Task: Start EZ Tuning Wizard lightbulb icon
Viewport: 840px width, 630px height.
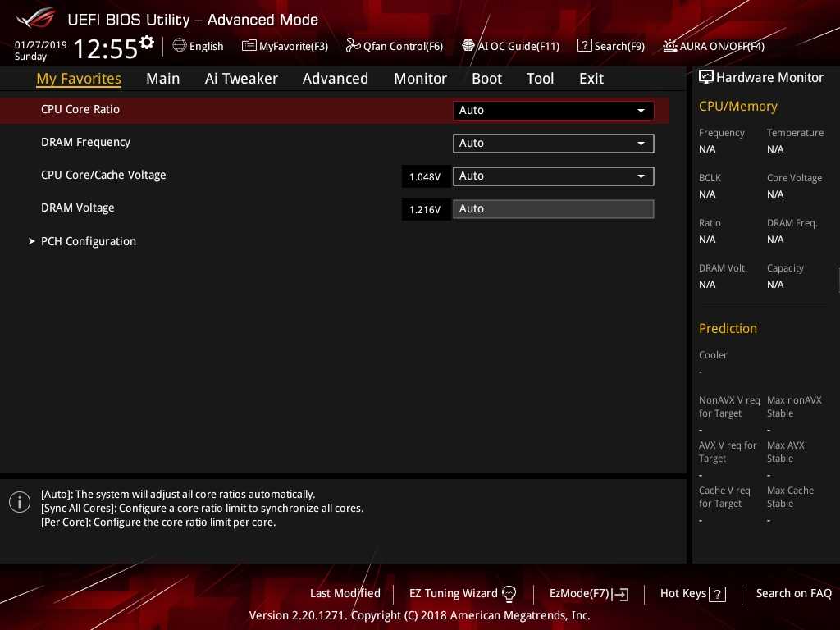Action: tap(509, 593)
